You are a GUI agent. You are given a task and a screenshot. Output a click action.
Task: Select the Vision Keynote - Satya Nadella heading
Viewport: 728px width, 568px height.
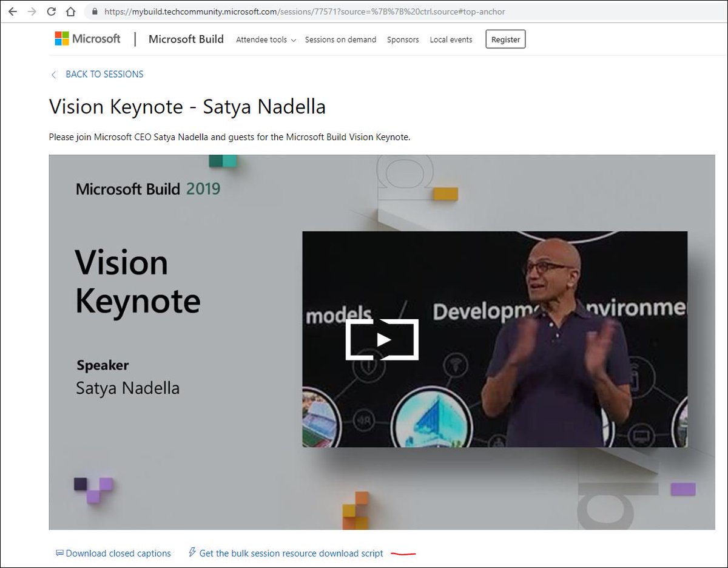point(187,107)
